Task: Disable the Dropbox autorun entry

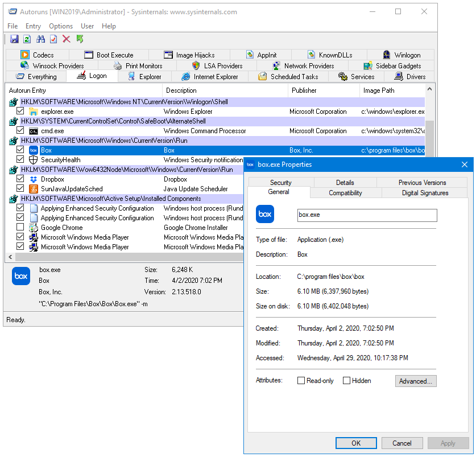Action: point(20,179)
